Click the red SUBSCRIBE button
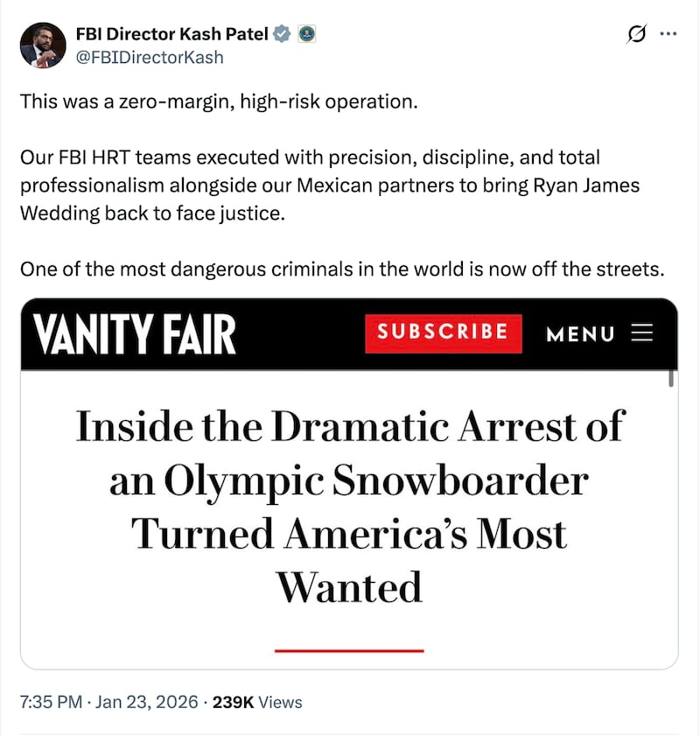 (443, 333)
